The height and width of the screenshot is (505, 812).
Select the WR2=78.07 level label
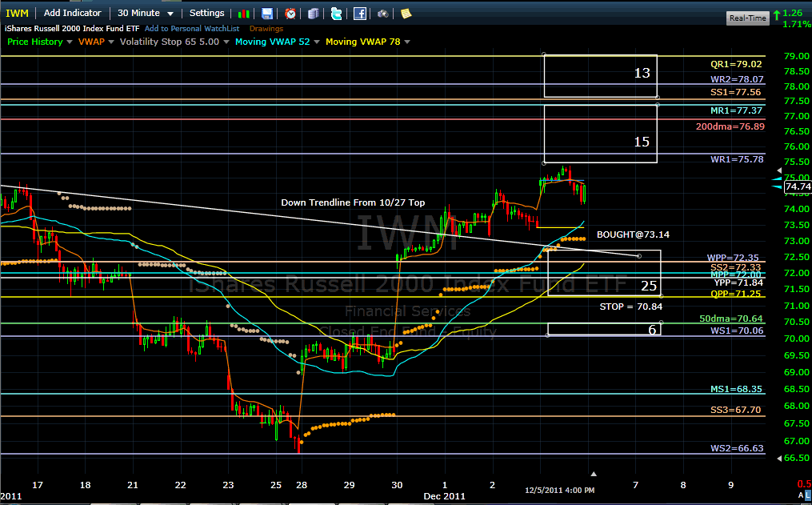click(x=737, y=79)
